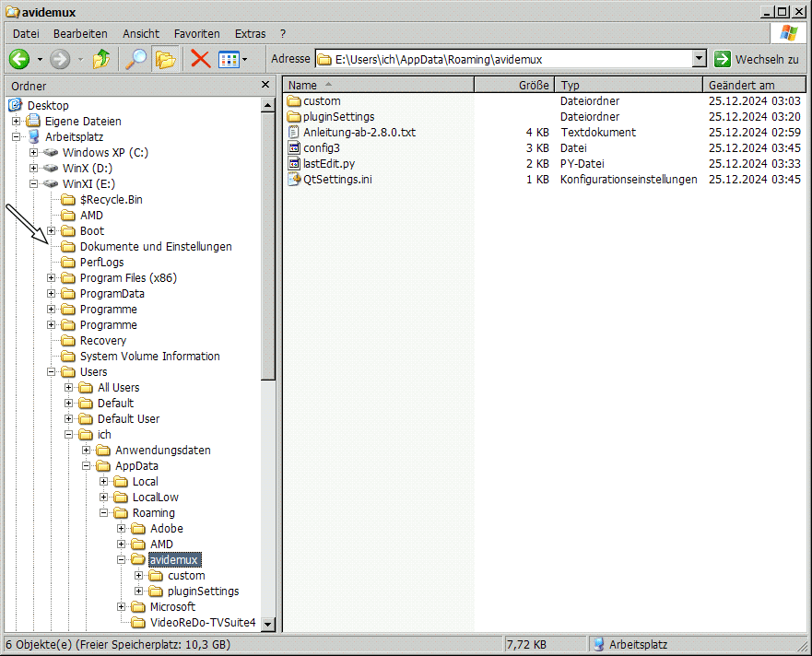Expand the Address bar dropdown

[x=700, y=59]
